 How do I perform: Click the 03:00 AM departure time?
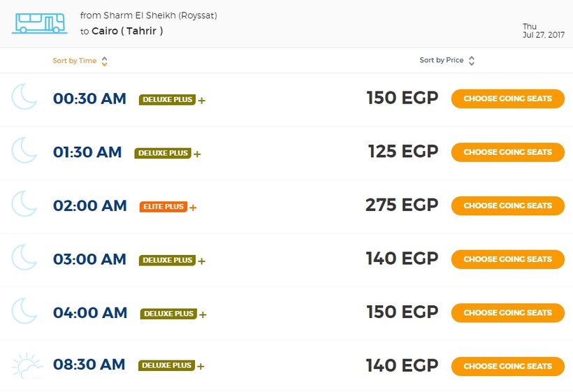pyautogui.click(x=89, y=259)
